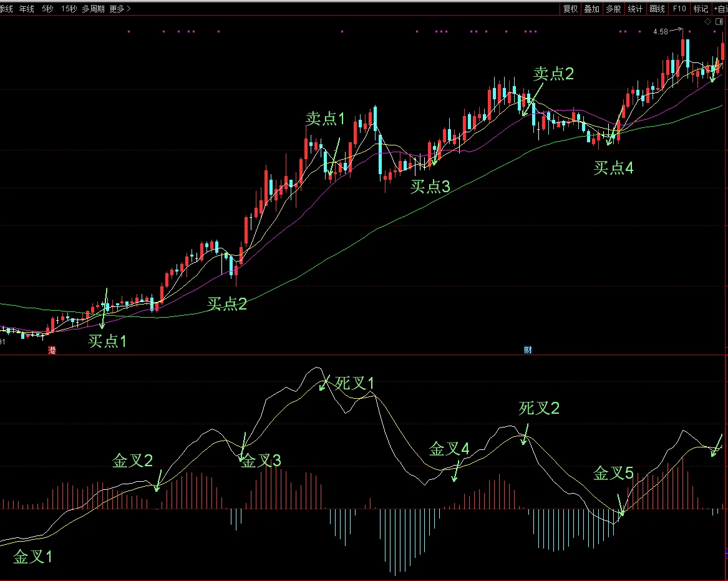Expand the 更多 periods list
This screenshot has height=581, width=728.
[120, 9]
